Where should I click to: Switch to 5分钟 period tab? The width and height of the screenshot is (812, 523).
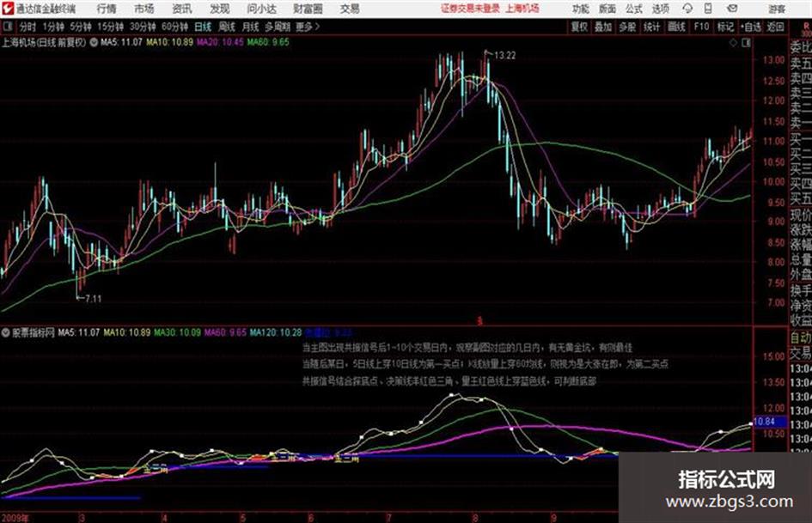pyautogui.click(x=81, y=27)
